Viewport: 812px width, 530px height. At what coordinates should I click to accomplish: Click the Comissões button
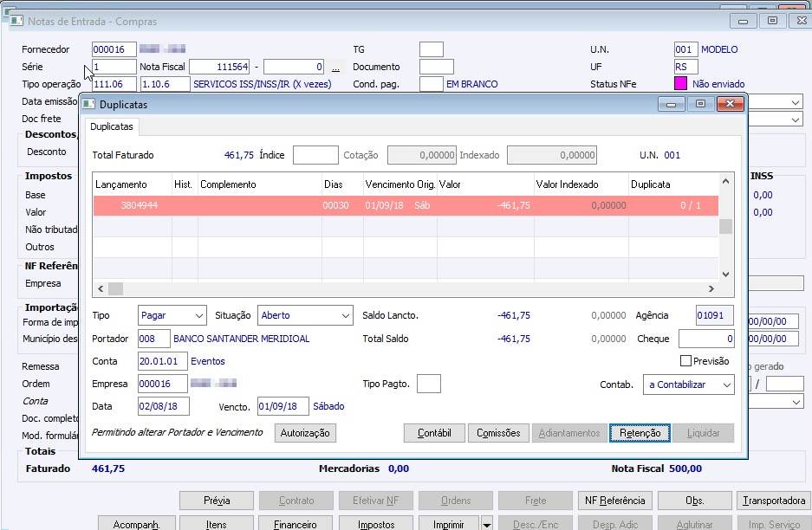tap(497, 433)
